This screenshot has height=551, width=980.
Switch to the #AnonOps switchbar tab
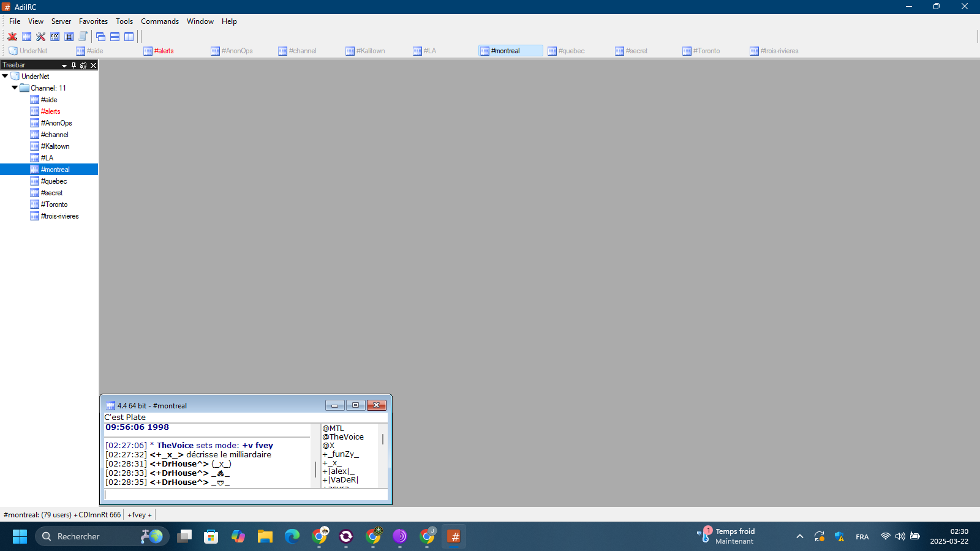click(241, 51)
